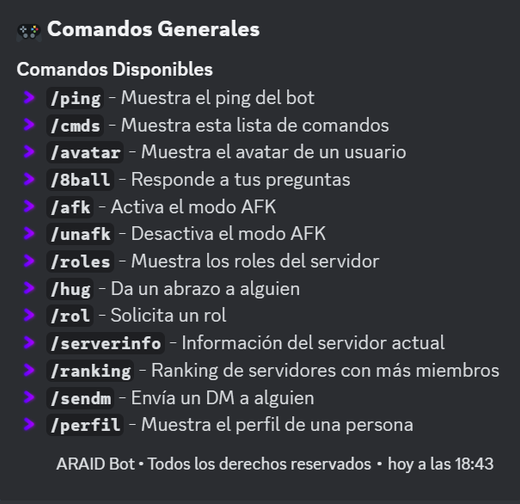Screen dimensions: 520x504
Task: Click the Comandos Generales embed title
Action: (x=153, y=29)
